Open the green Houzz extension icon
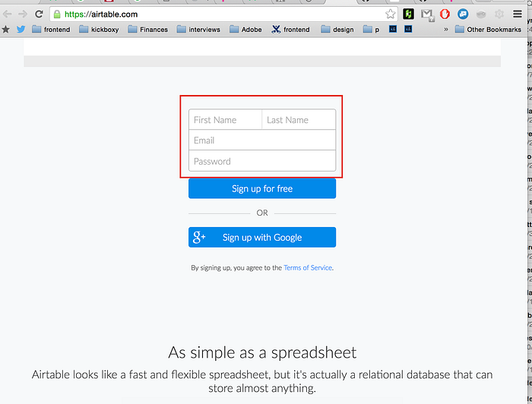Screen dimensions: 532x404 click(x=409, y=14)
